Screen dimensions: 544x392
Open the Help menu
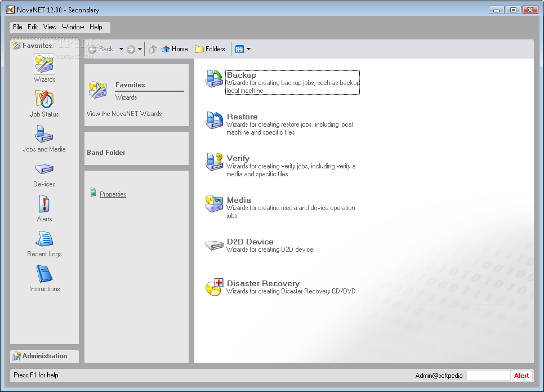[96, 27]
